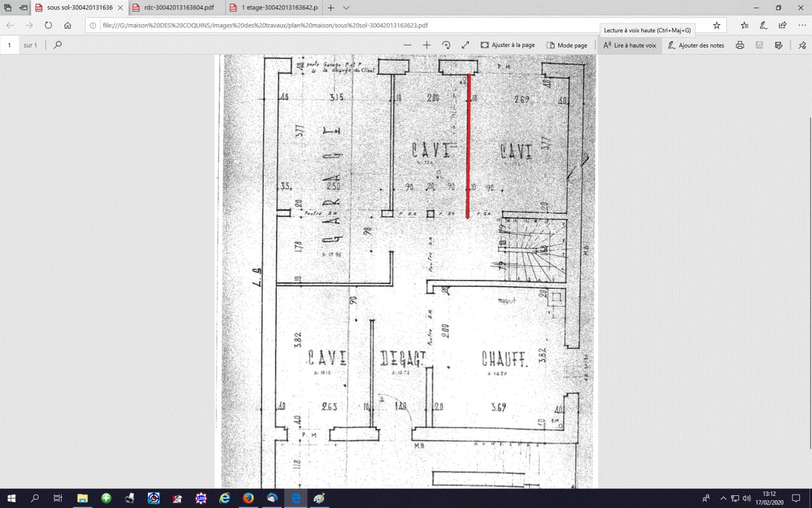Image resolution: width=812 pixels, height=508 pixels.
Task: Open Windows taskbar search
Action: (x=35, y=498)
